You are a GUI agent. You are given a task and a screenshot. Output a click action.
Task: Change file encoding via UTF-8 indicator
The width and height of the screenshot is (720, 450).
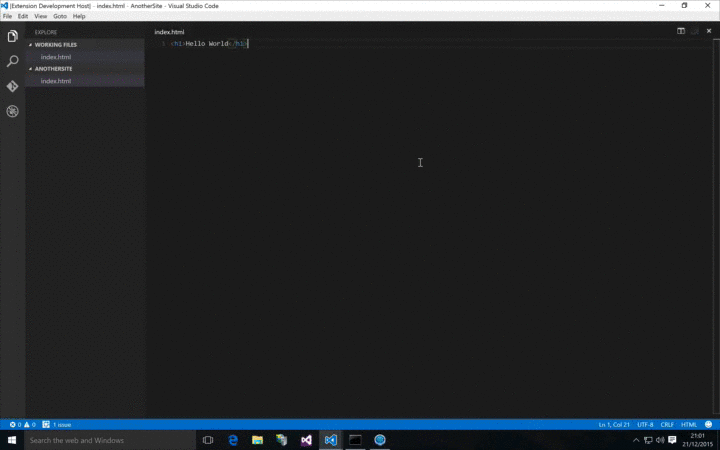point(645,425)
